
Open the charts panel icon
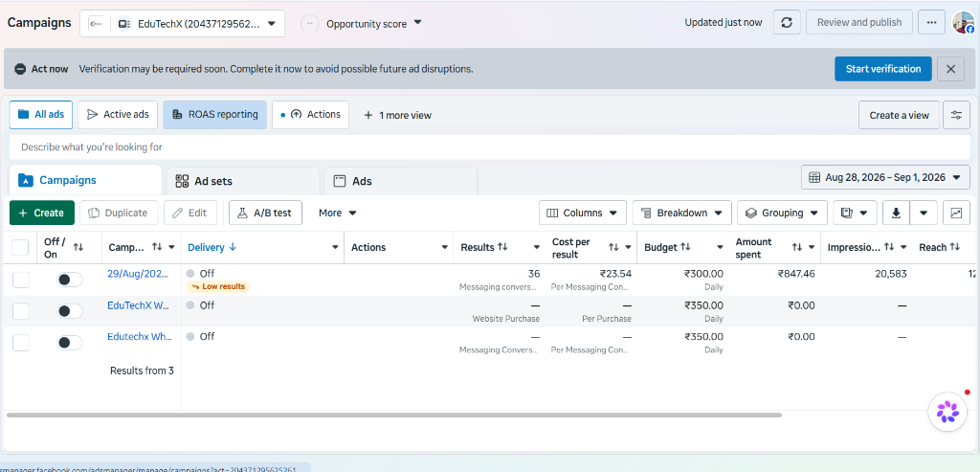956,213
